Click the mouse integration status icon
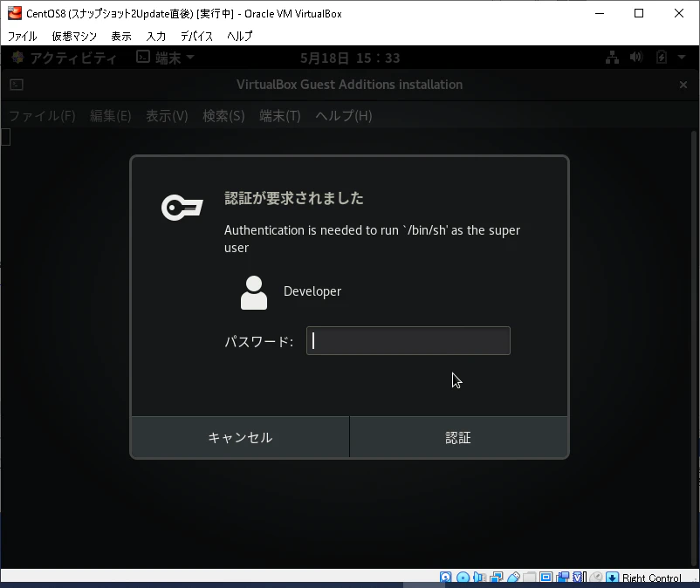Viewport: 700px width, 588px height. click(596, 578)
